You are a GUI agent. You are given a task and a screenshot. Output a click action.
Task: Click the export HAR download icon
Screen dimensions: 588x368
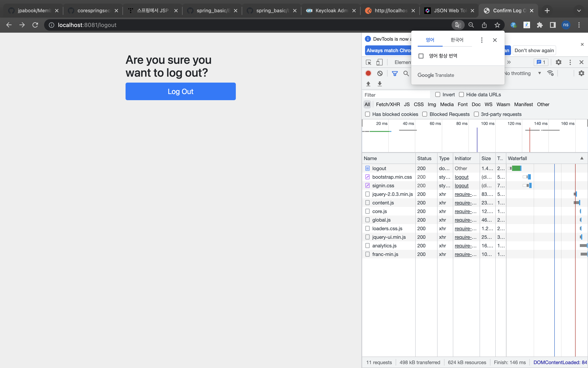tap(380, 84)
